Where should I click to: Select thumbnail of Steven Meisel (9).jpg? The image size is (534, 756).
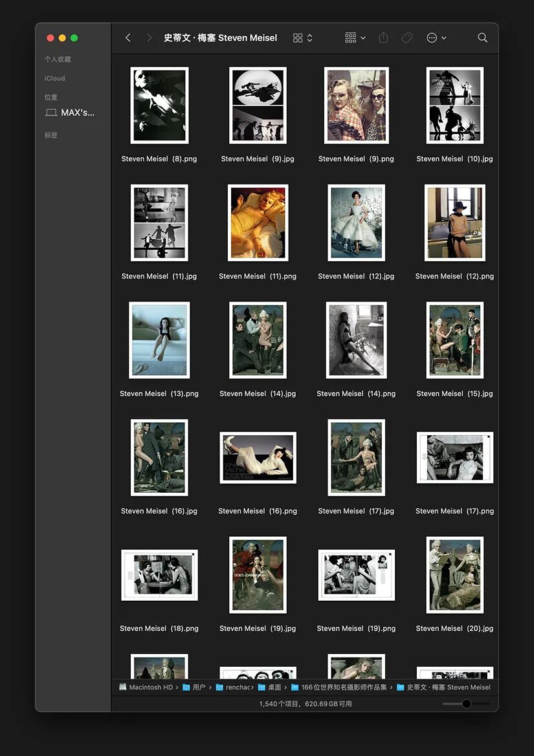pos(258,105)
